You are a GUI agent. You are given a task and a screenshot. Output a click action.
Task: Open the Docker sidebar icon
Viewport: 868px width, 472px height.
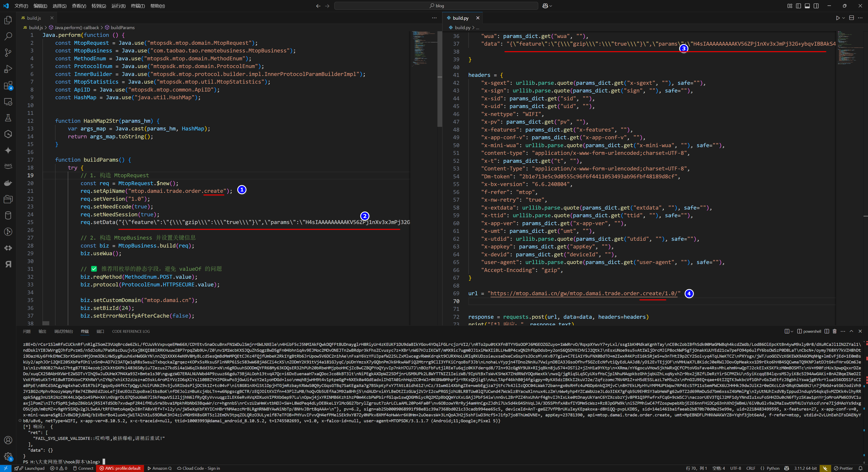coord(8,183)
